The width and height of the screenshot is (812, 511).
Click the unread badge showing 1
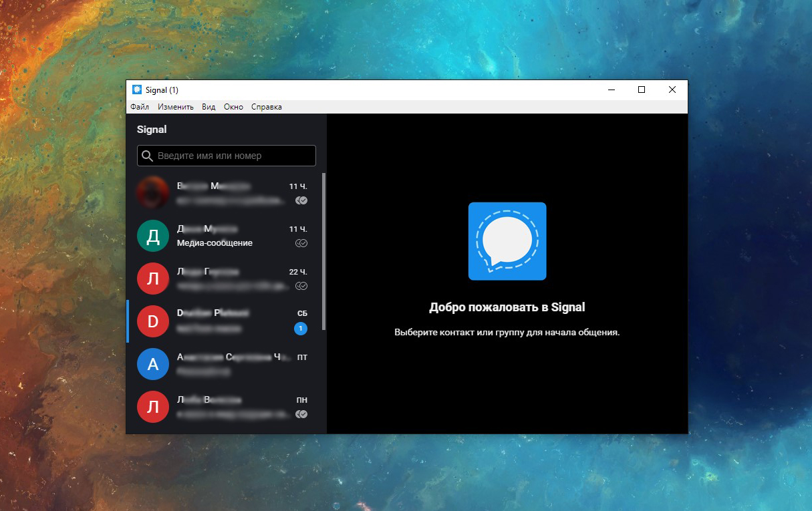pyautogui.click(x=301, y=329)
